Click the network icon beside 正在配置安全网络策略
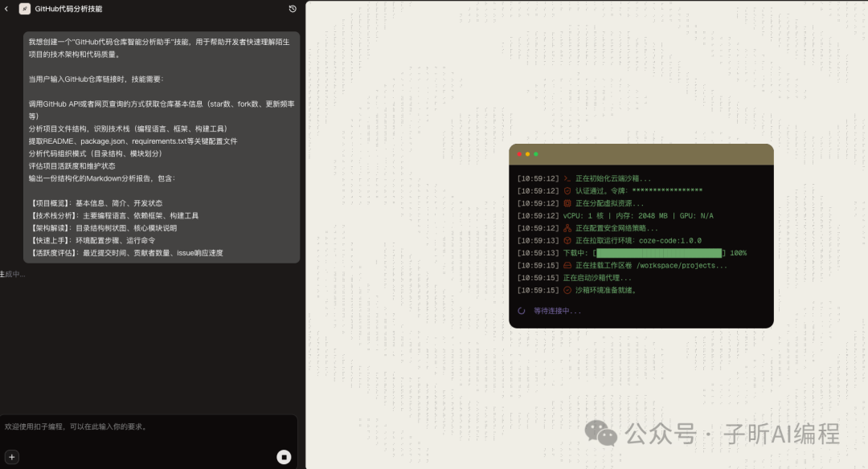Viewport: 868px width, 469px height. (x=567, y=228)
